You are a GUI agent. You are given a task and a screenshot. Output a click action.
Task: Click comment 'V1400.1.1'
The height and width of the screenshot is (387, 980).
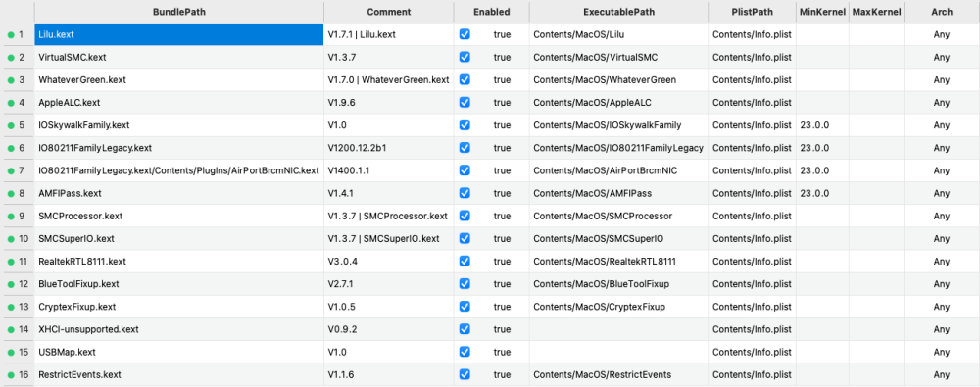click(350, 170)
